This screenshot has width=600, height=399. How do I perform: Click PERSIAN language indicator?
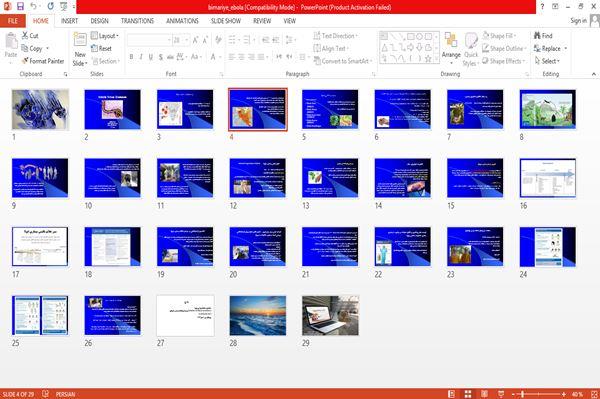(x=65, y=394)
